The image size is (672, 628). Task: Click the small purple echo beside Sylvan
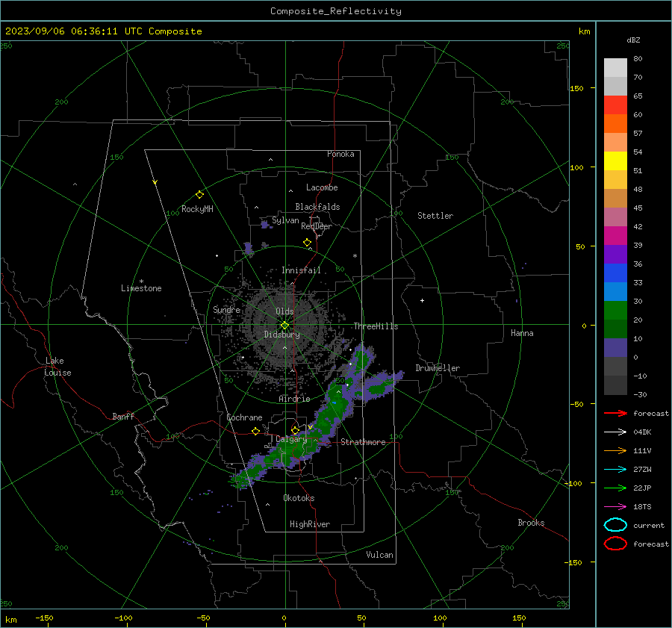[265, 224]
